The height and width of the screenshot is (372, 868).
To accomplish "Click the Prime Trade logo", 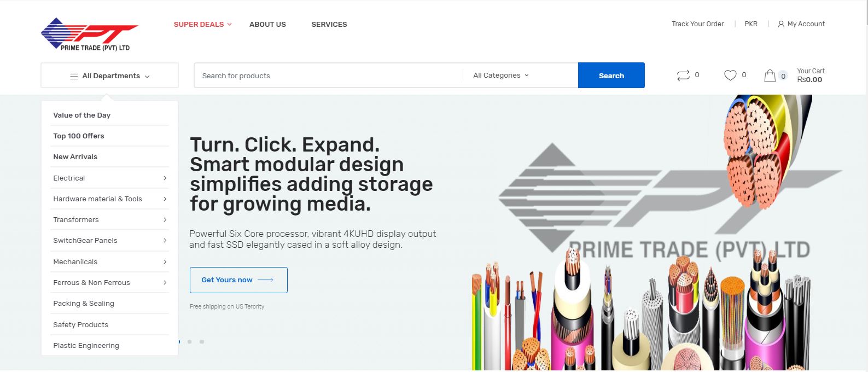I will tap(90, 34).
